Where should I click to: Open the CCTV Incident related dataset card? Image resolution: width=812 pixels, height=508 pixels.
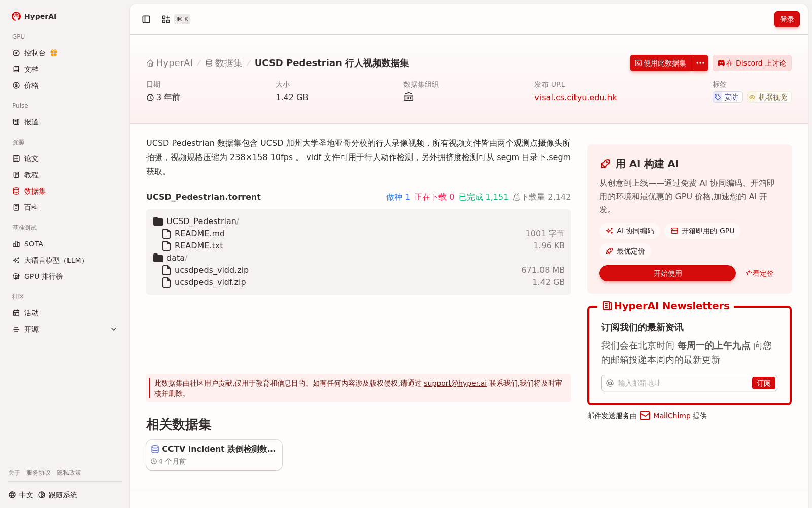click(x=214, y=455)
